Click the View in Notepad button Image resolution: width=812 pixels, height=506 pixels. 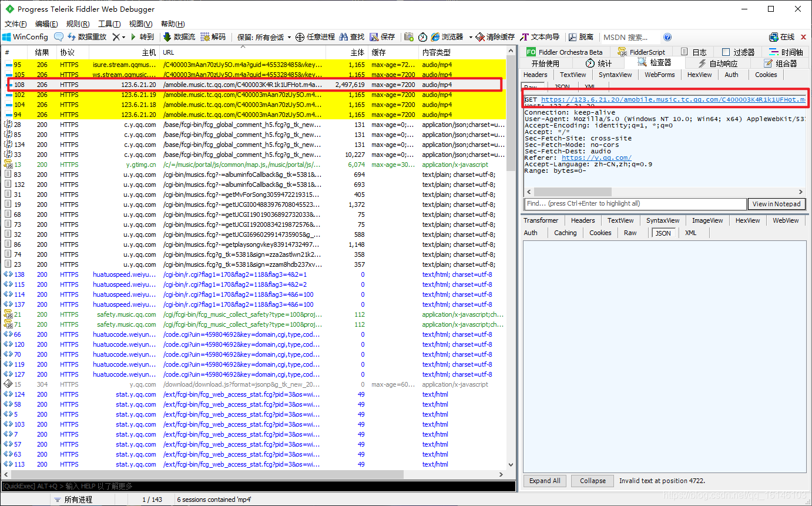tap(776, 204)
